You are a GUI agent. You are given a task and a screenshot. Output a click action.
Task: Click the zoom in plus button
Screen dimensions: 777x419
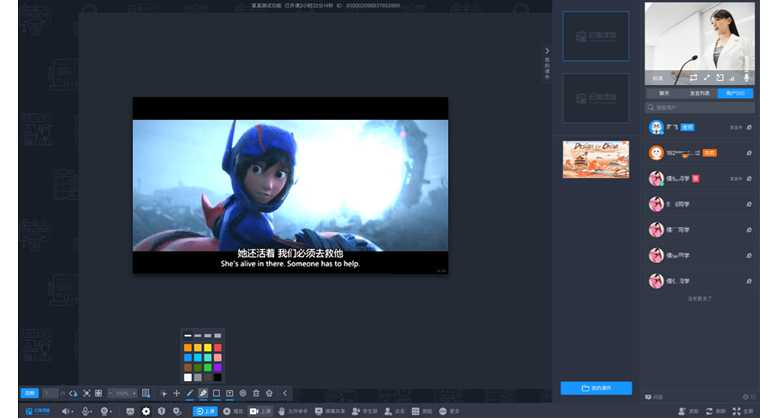(x=134, y=393)
